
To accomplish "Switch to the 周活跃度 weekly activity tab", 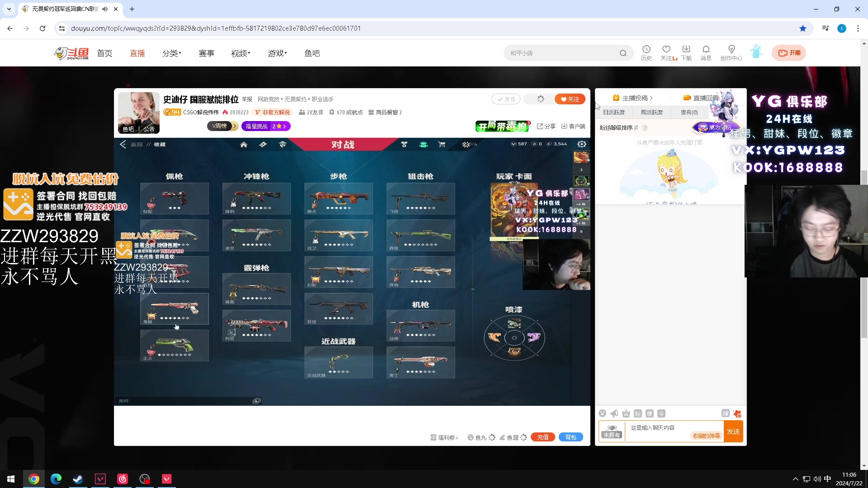I will 651,112.
